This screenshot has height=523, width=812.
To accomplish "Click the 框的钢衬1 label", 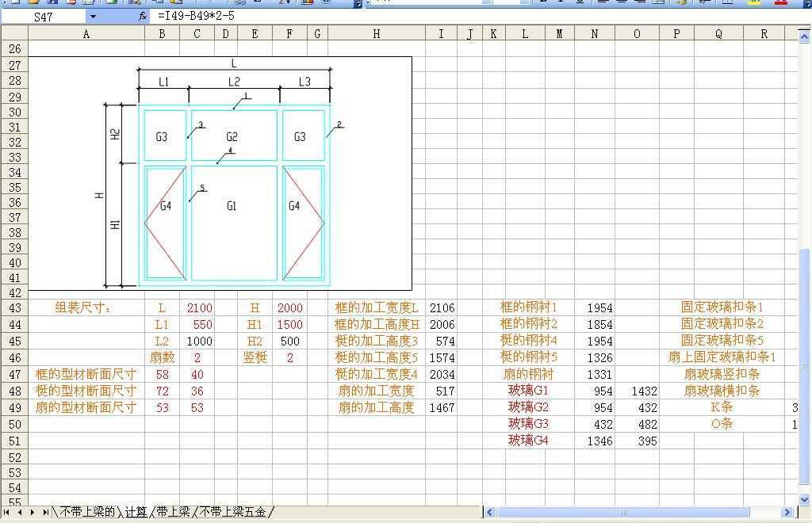I will 528,307.
